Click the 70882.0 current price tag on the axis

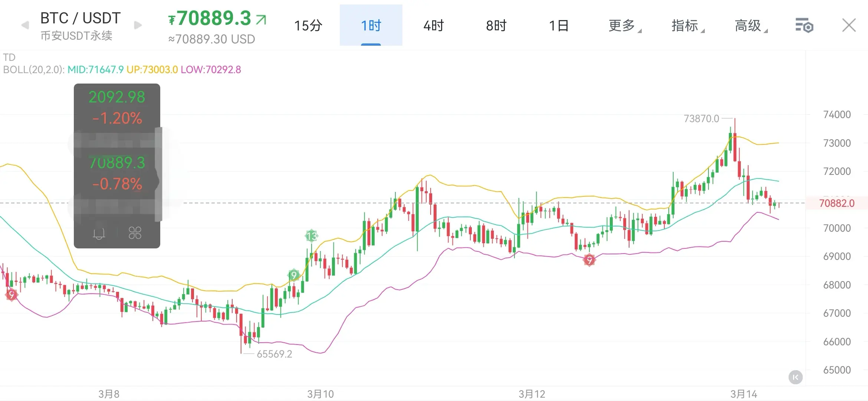(836, 203)
